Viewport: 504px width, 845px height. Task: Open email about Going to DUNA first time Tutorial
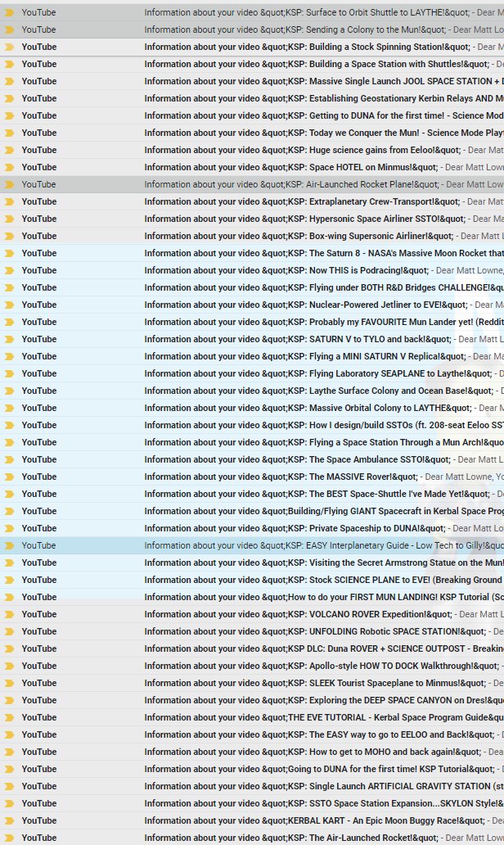pyautogui.click(x=252, y=769)
